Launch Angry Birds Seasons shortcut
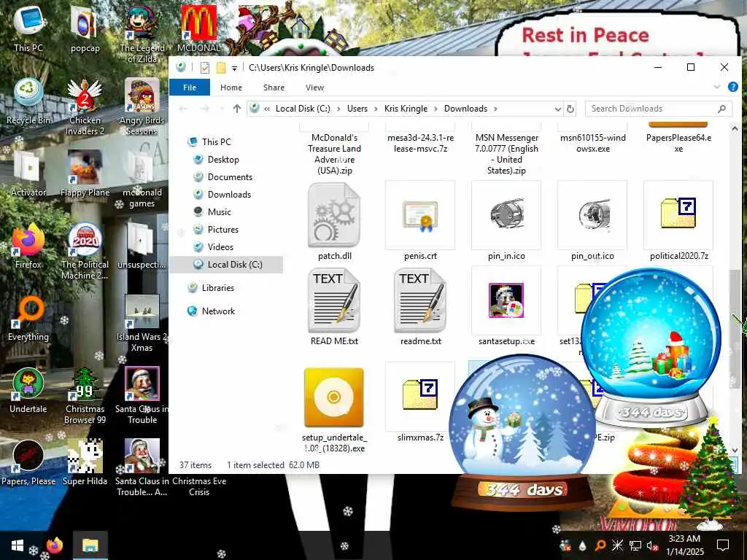This screenshot has width=747, height=560. click(x=142, y=106)
